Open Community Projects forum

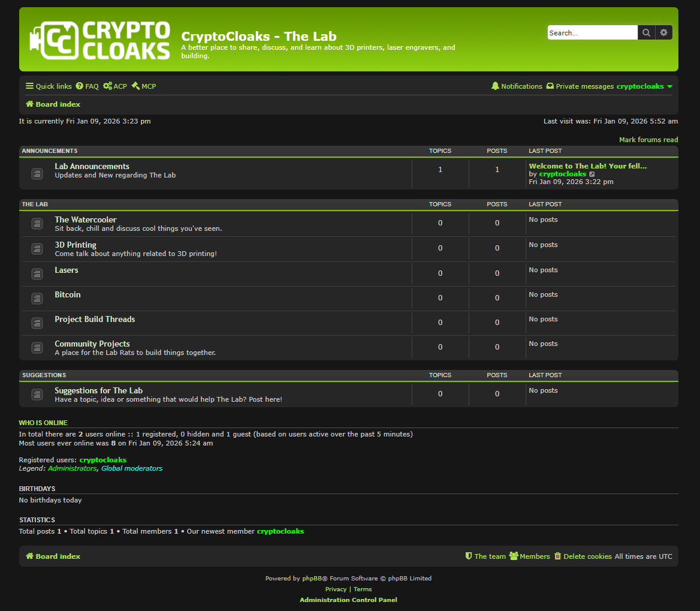coord(92,344)
